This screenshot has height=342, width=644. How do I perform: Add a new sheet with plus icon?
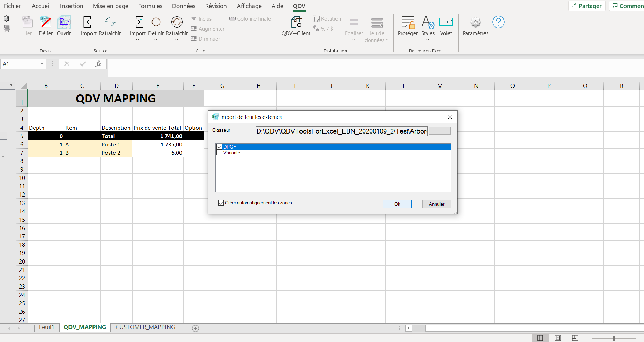pyautogui.click(x=195, y=328)
